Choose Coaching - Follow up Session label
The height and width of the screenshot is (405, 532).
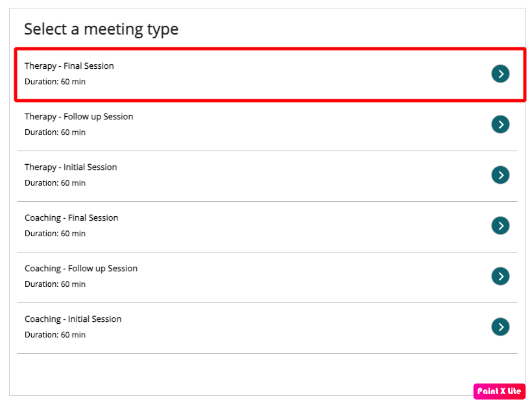pos(81,268)
